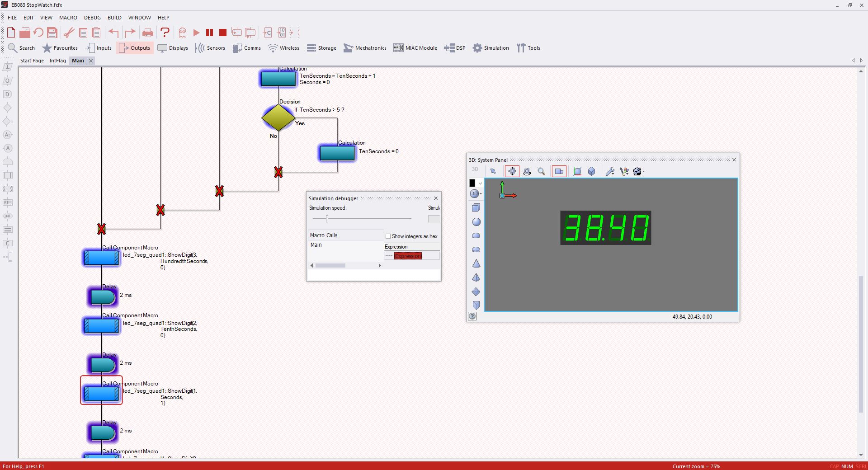Viewport: 868px width, 470px height.
Task: Select the TenSeconds > 5 decision diamond
Action: (278, 118)
